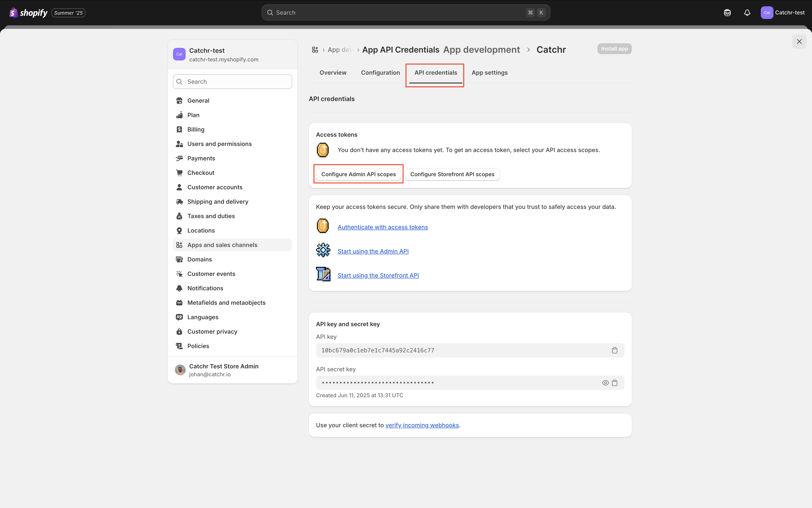Click Configure Admin API scopes
The width and height of the screenshot is (812, 508).
pos(358,174)
